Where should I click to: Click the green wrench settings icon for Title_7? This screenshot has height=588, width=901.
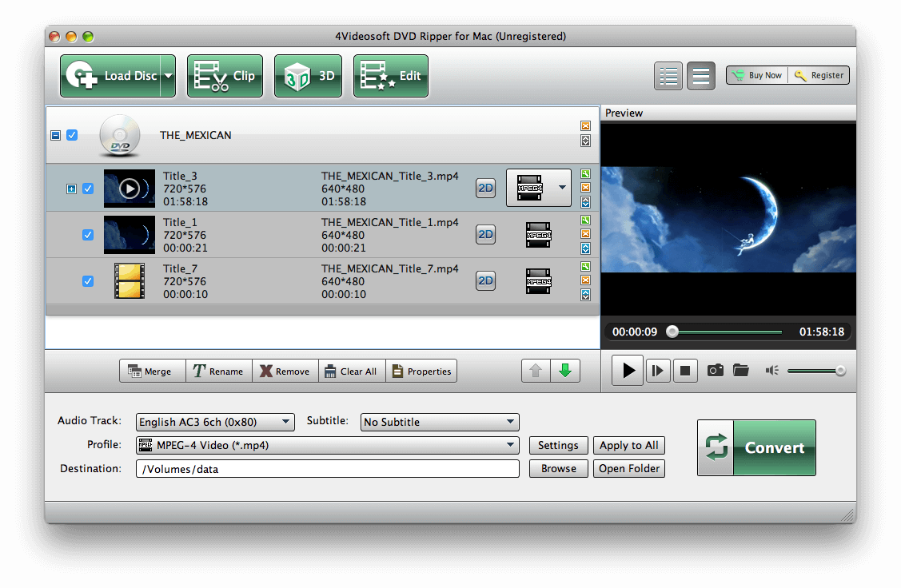tap(585, 267)
